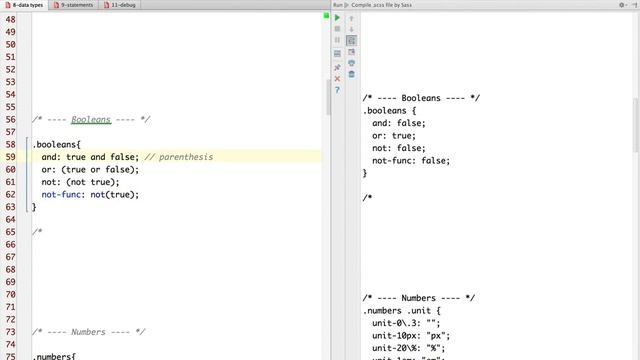640x360 pixels.
Task: Clear console output with the trash icon
Action: point(351,74)
